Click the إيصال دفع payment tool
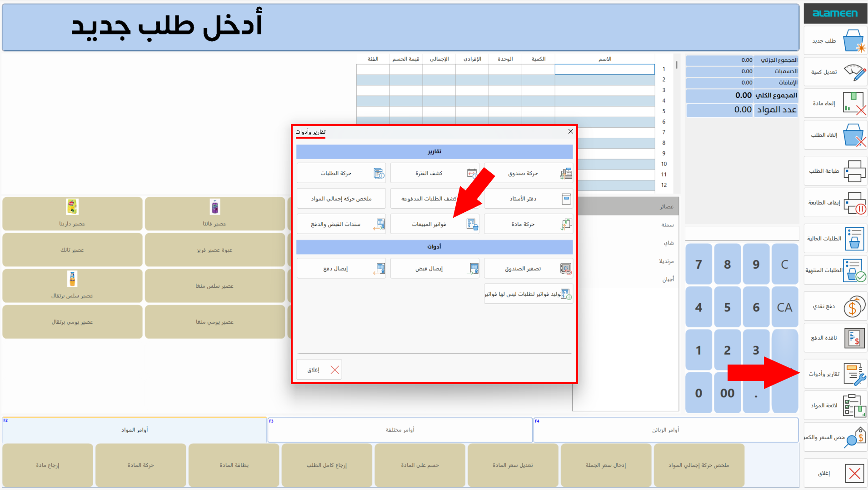This screenshot has width=868, height=490. coord(341,269)
